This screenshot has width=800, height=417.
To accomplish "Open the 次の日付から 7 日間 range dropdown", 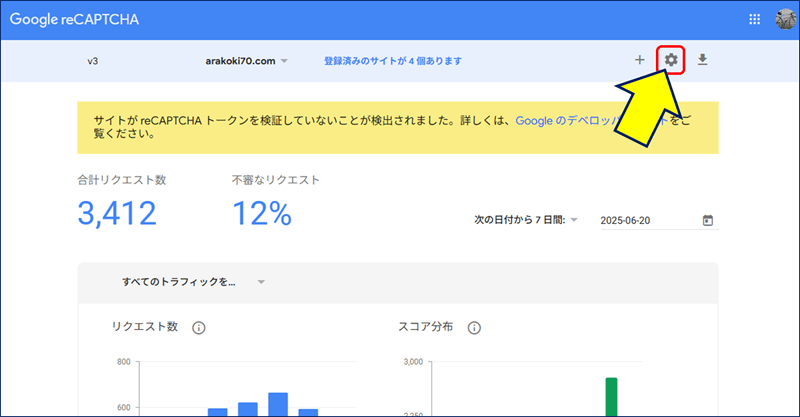I will tap(526, 220).
